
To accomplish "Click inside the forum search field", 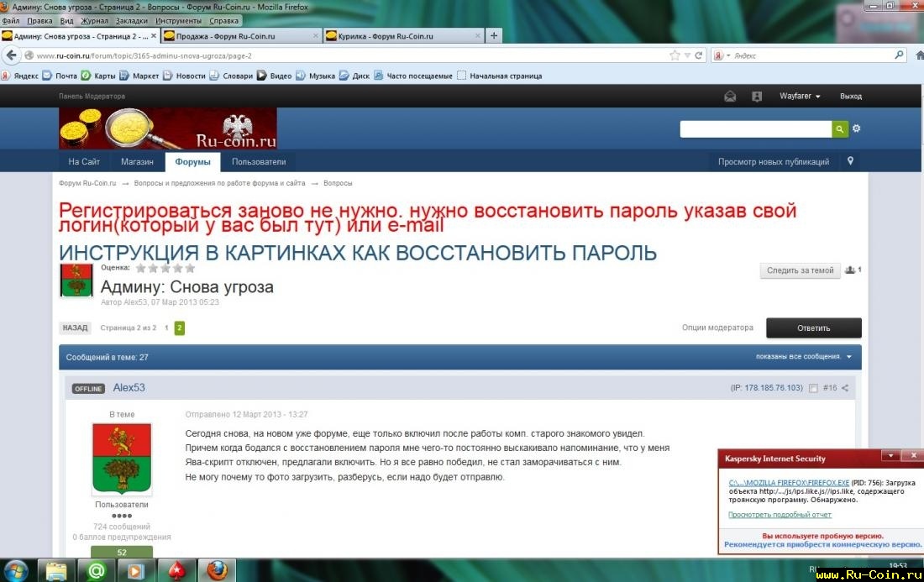I will [755, 129].
